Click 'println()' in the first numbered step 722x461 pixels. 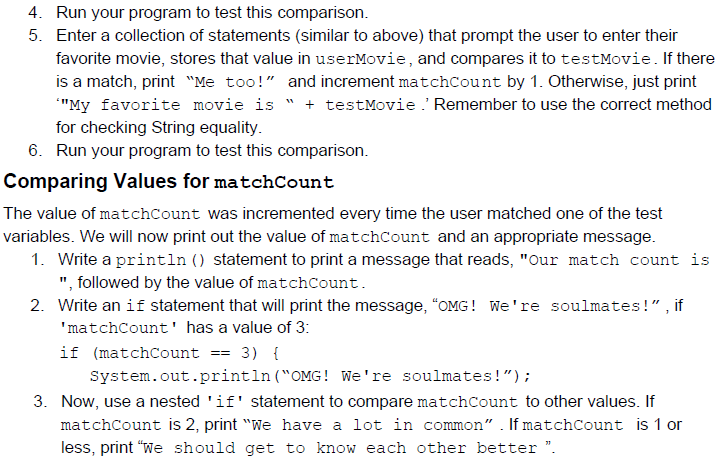(160, 260)
